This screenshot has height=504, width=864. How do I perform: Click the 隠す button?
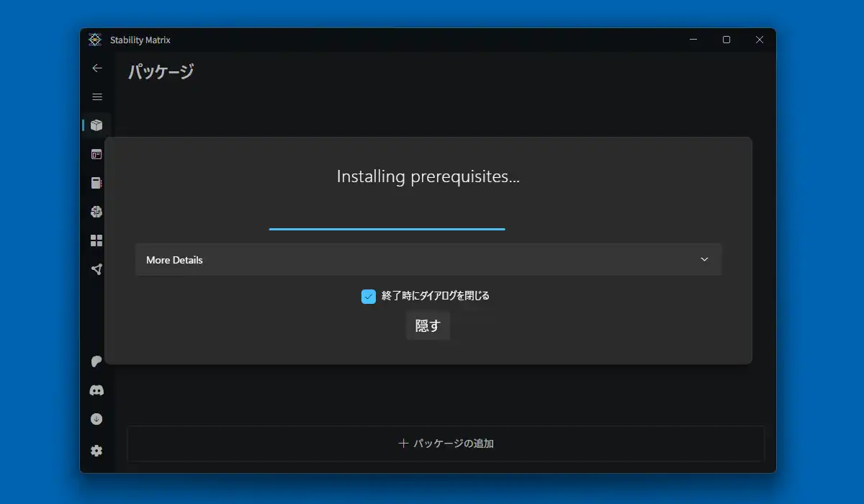(428, 325)
